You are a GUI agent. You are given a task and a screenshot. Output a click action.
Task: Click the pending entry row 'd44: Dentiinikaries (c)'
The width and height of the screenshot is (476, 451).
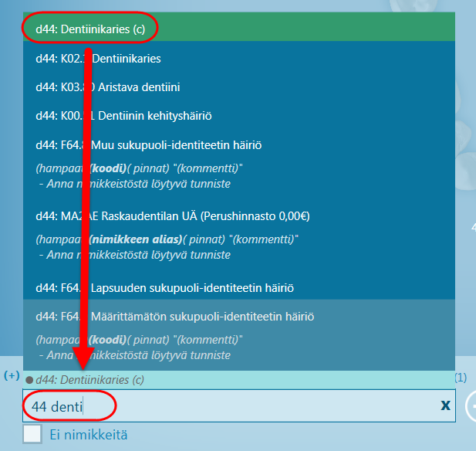tap(239, 380)
